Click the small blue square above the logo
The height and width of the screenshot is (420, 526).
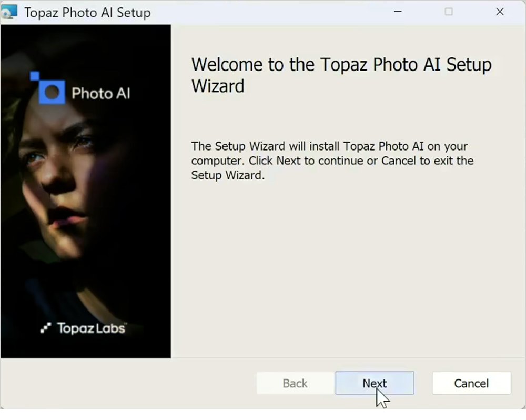click(x=35, y=76)
